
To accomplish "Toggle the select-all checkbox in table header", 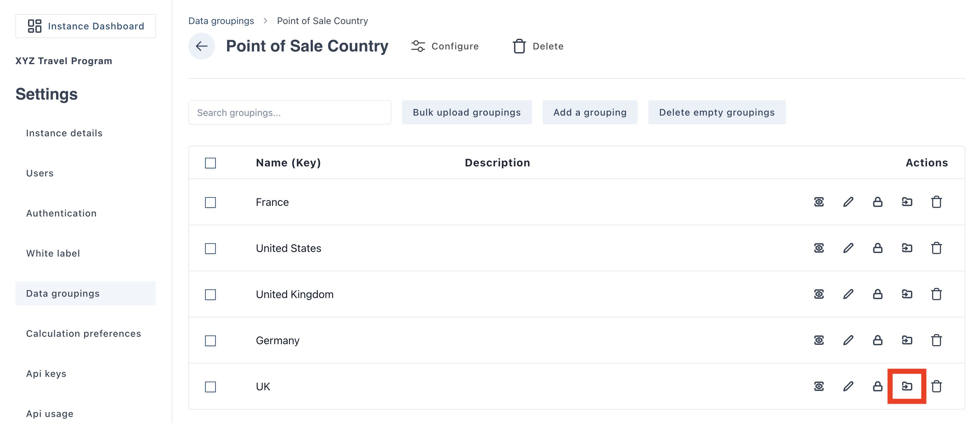I will (x=210, y=163).
